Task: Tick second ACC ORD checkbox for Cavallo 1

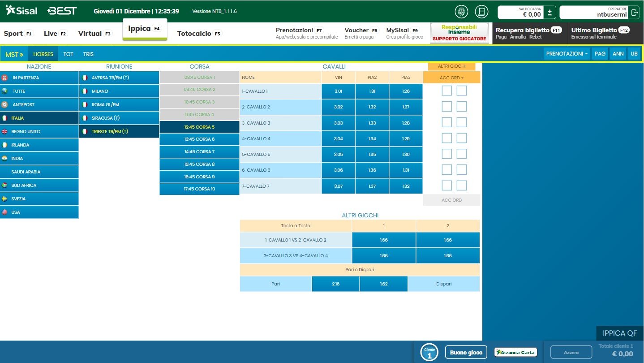Action: pyautogui.click(x=461, y=91)
